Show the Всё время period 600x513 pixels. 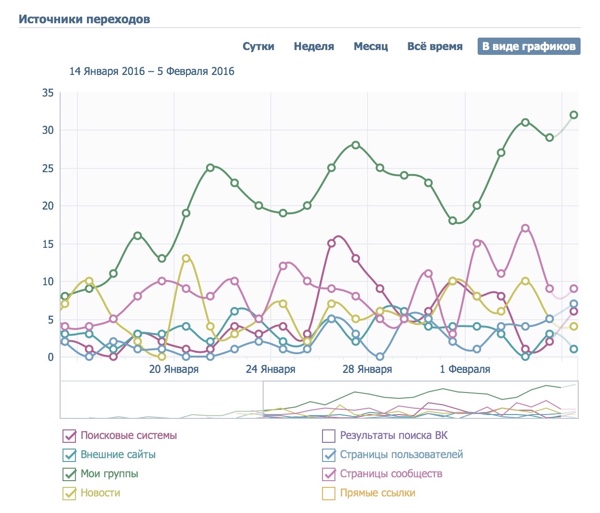click(x=434, y=47)
